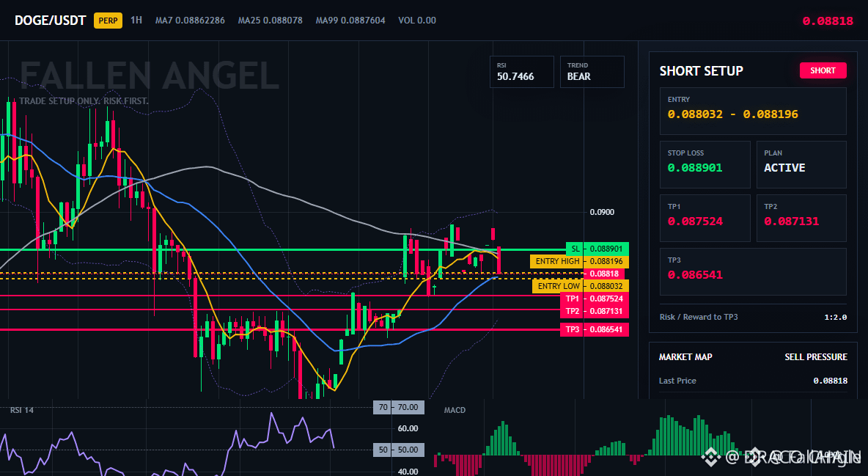Click the MACD panel label
This screenshot has width=868, height=476.
tap(455, 410)
